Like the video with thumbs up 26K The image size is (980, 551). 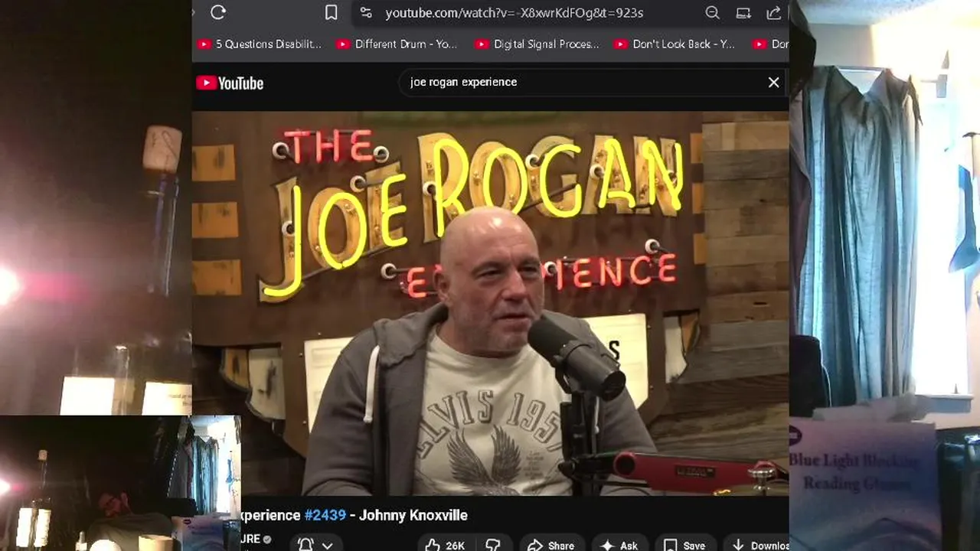coord(445,545)
